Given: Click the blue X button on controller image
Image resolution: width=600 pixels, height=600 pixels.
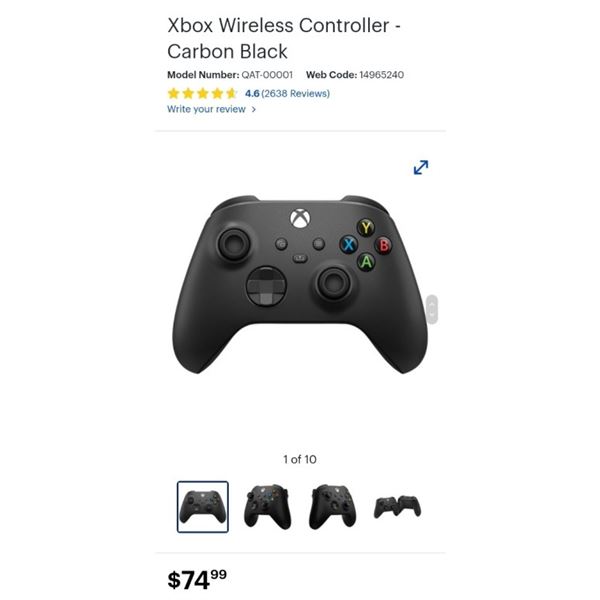Looking at the screenshot, I should [x=349, y=245].
